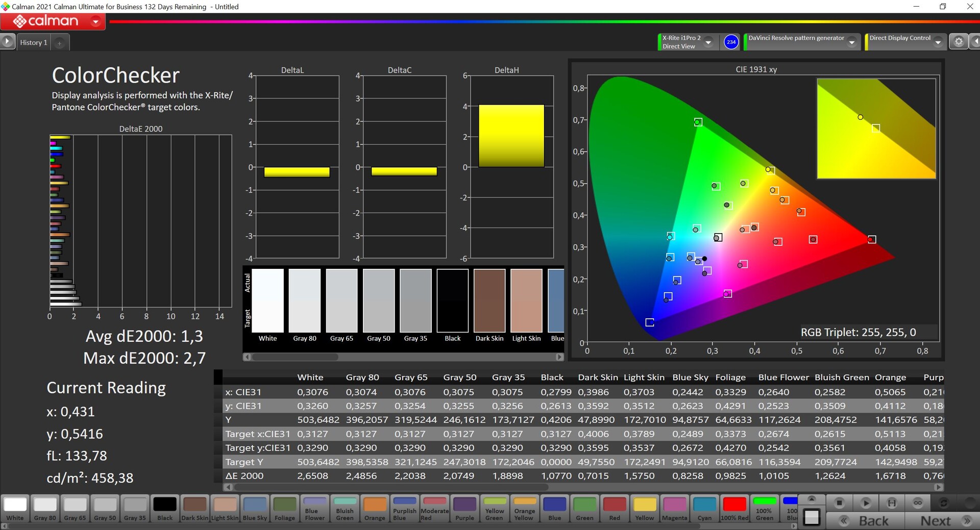
Task: Click the add history tab plus icon
Action: coord(60,43)
